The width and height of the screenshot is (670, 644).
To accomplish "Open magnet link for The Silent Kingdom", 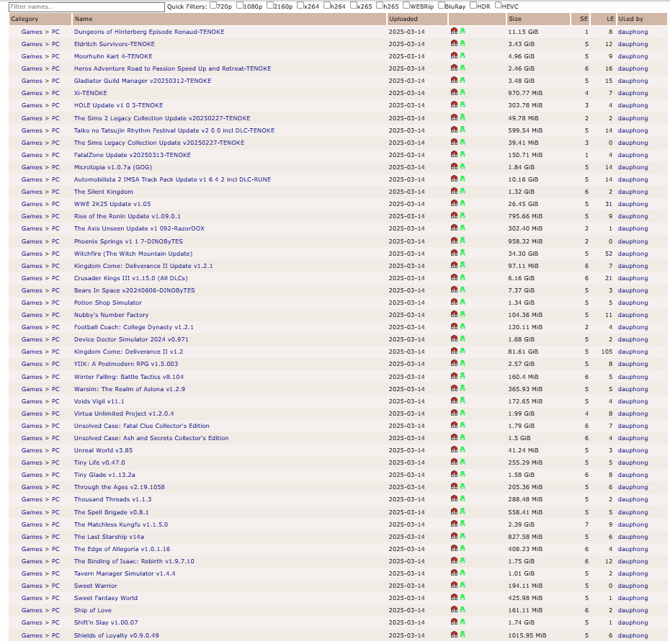I will click(x=454, y=192).
